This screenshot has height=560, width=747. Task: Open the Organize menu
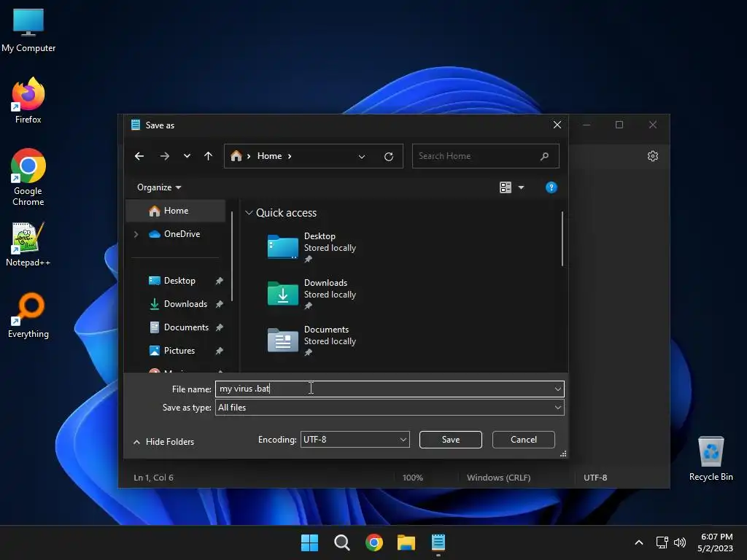point(159,187)
